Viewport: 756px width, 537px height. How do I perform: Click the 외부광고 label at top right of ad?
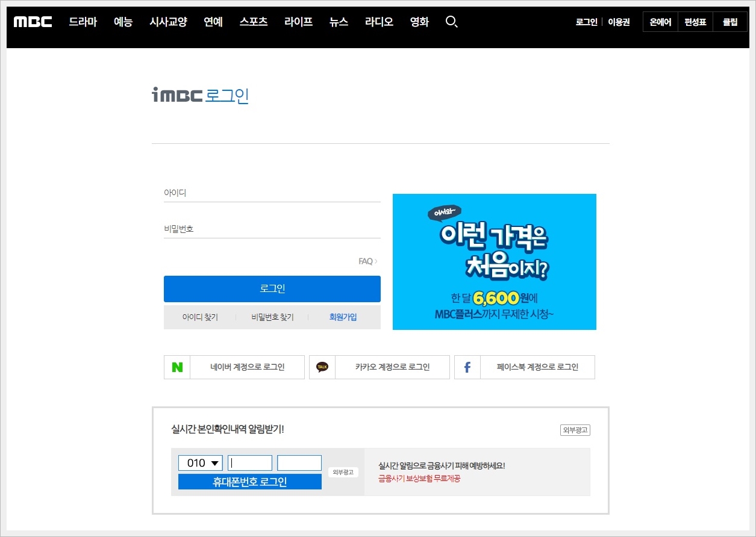[x=575, y=430]
